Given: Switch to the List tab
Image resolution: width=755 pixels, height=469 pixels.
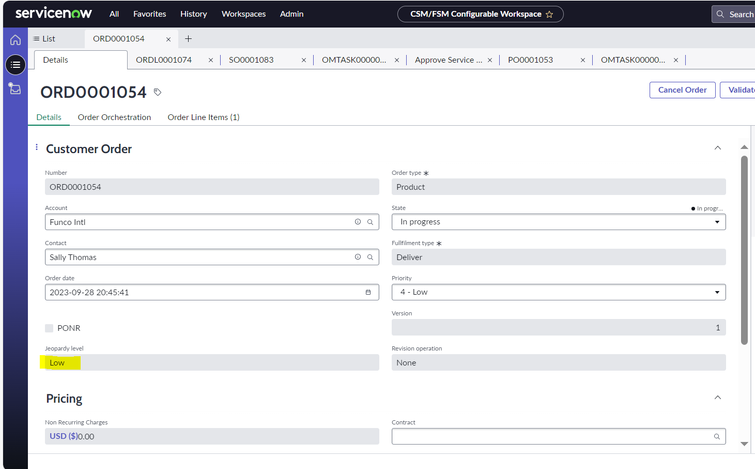Looking at the screenshot, I should point(44,39).
